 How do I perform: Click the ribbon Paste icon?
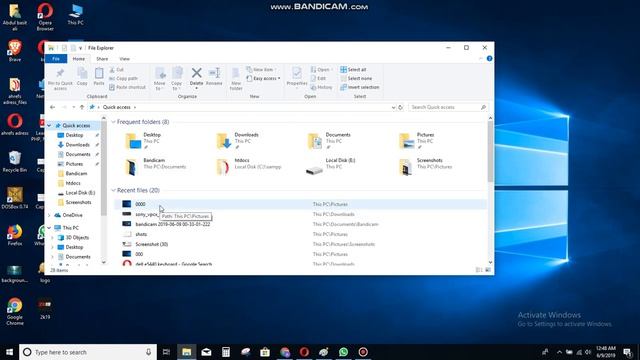click(99, 77)
